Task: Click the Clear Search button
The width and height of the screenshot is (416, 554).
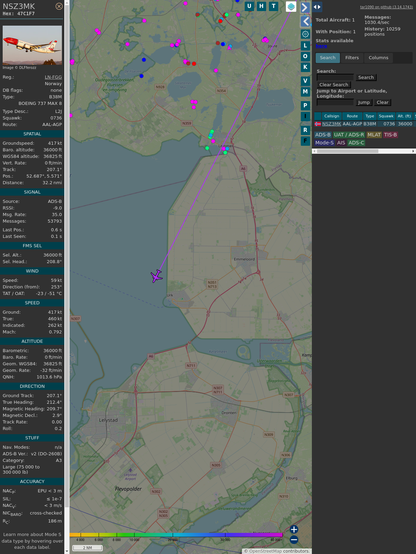Action: [334, 84]
